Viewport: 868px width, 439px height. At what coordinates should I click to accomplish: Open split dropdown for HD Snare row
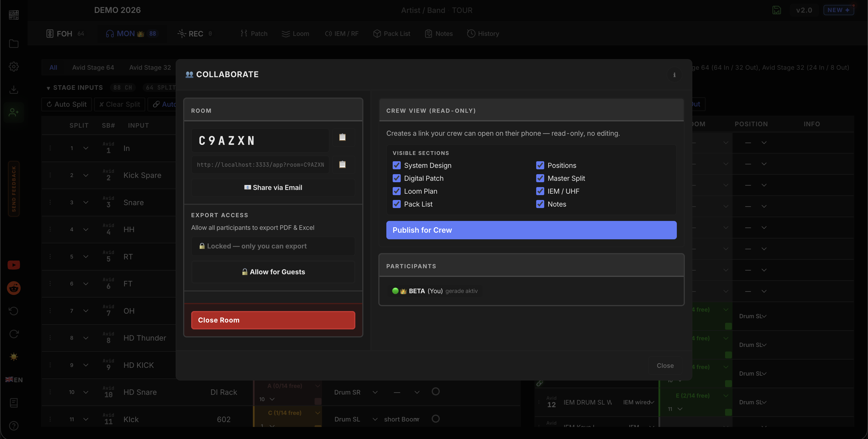point(86,392)
